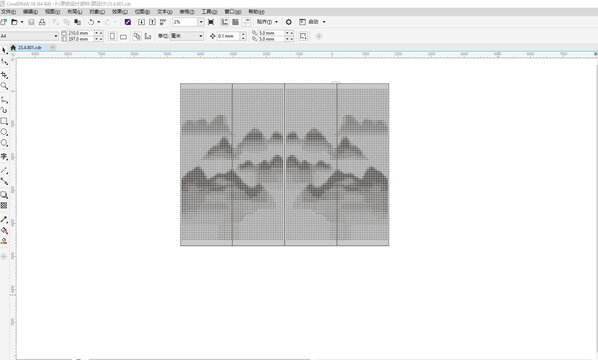Toggle the full-screen preview button
The width and height of the screenshot is (598, 360).
click(x=211, y=22)
